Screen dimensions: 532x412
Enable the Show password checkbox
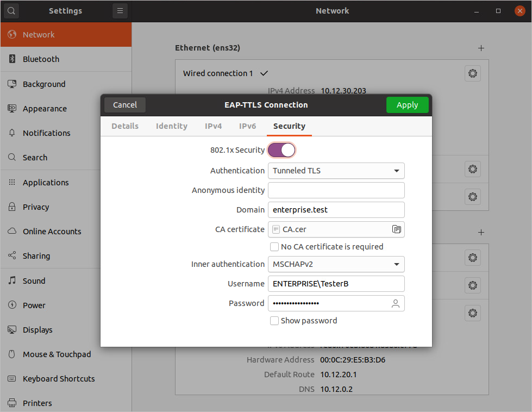[274, 321]
